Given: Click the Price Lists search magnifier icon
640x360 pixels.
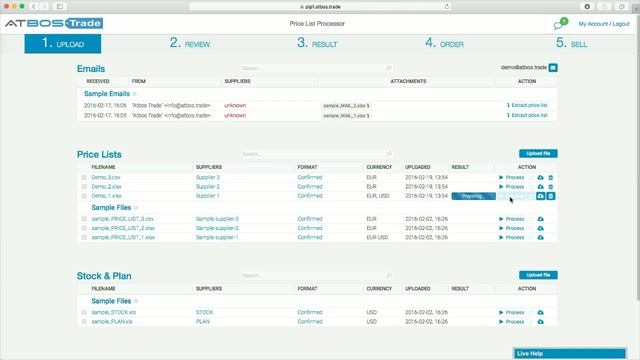Looking at the screenshot, I should coord(389,154).
